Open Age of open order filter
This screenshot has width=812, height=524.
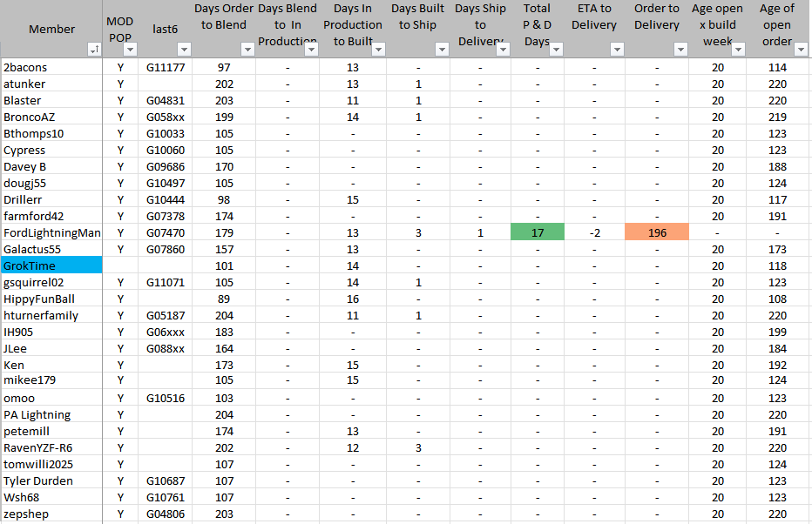point(802,50)
